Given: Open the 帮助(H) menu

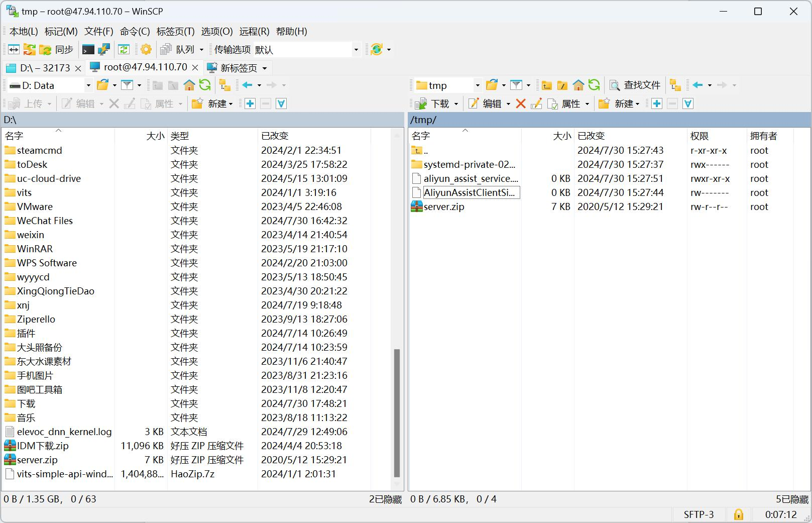Looking at the screenshot, I should (x=292, y=31).
